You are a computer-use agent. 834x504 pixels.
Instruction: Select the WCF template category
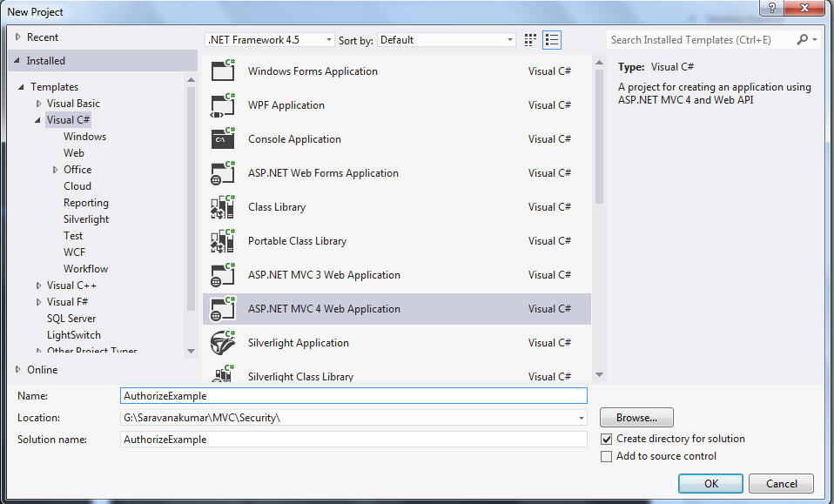click(x=75, y=252)
